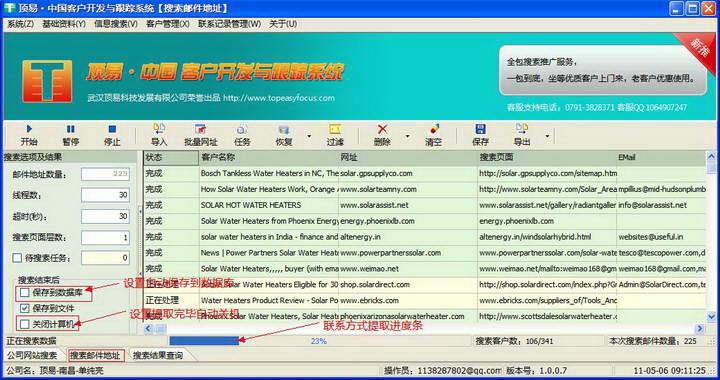Enable 保存到数据库 checkbox

(x=25, y=292)
